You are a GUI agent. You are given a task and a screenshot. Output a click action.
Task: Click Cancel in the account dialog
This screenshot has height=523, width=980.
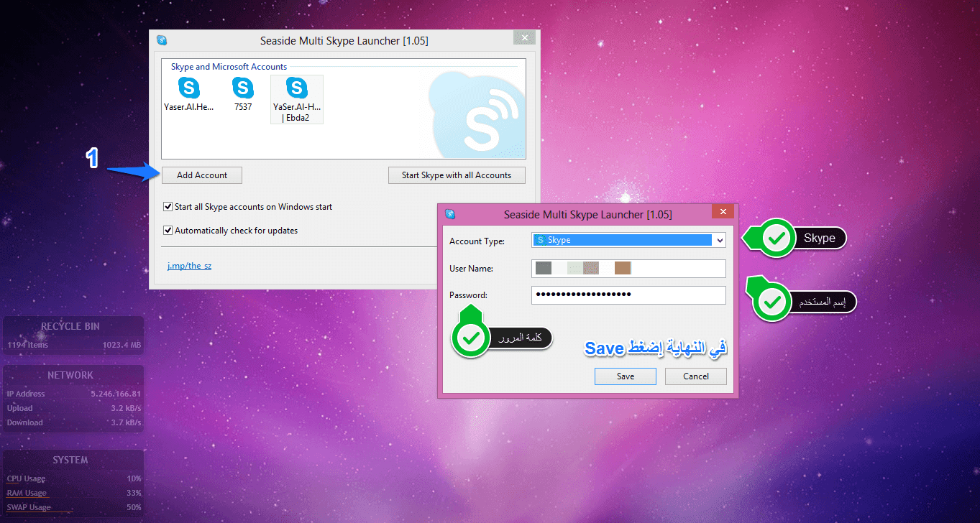[696, 376]
